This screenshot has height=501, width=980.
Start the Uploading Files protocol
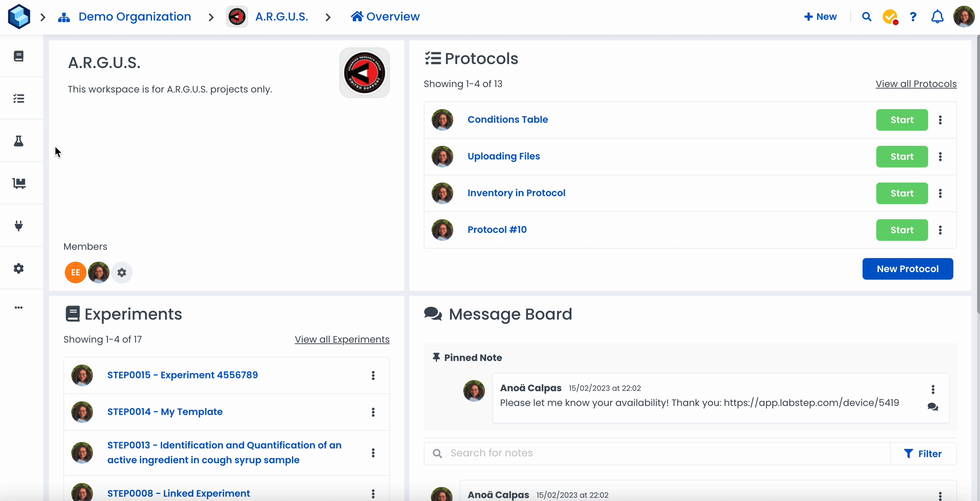pyautogui.click(x=901, y=157)
